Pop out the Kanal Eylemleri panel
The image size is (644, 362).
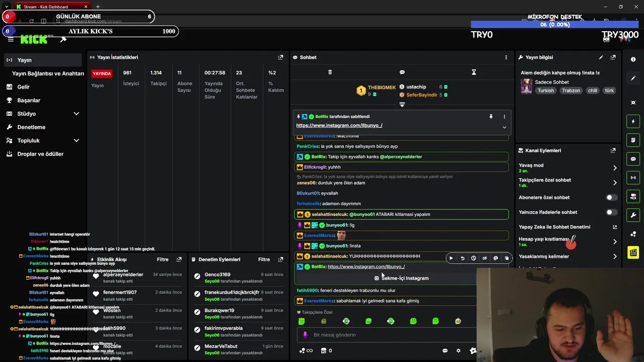(x=613, y=150)
